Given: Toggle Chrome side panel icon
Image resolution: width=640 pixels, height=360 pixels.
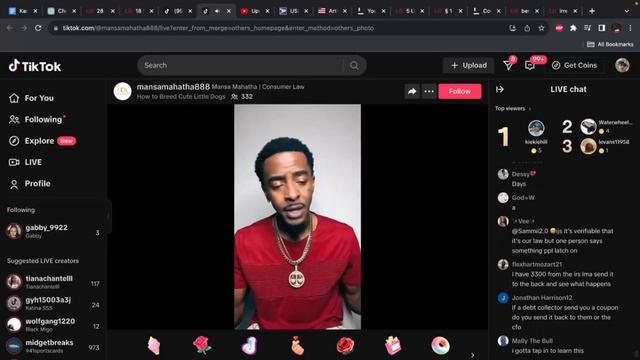Looking at the screenshot, I should pos(602,28).
